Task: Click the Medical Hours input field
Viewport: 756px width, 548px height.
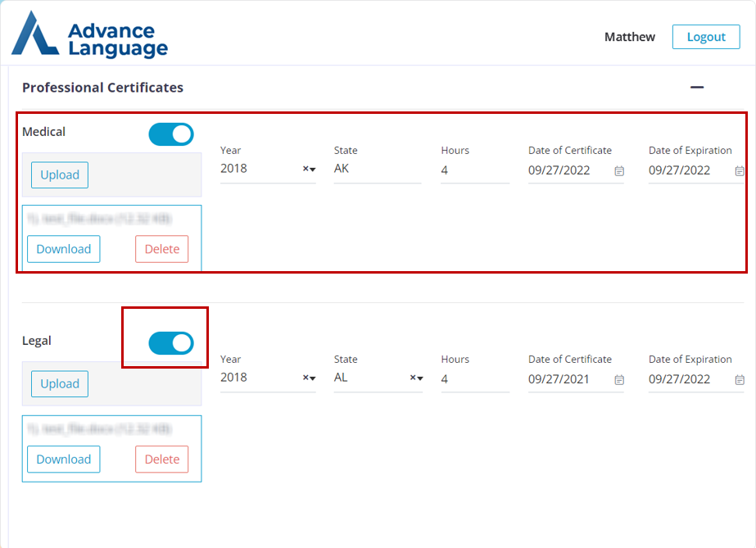Action: click(x=474, y=170)
